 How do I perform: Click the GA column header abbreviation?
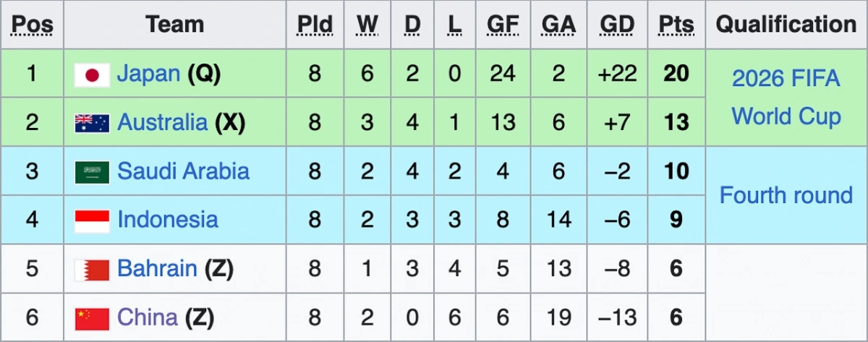click(558, 25)
